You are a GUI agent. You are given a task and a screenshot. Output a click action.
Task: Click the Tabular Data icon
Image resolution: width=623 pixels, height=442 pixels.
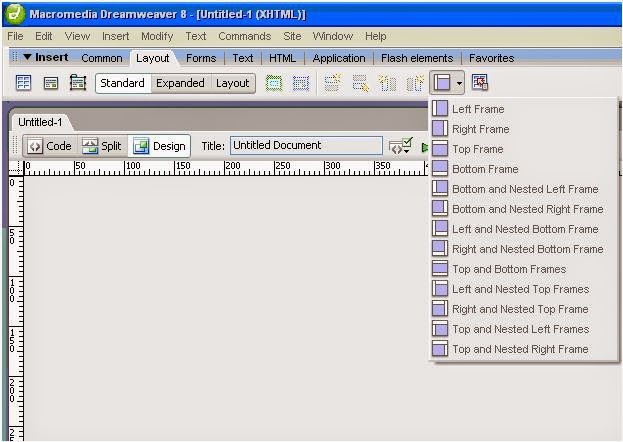pyautogui.click(x=480, y=82)
